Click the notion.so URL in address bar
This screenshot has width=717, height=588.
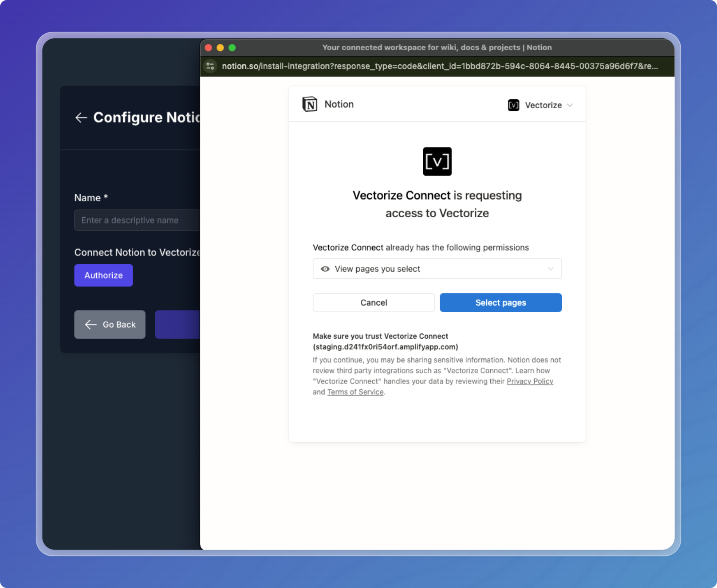point(440,66)
